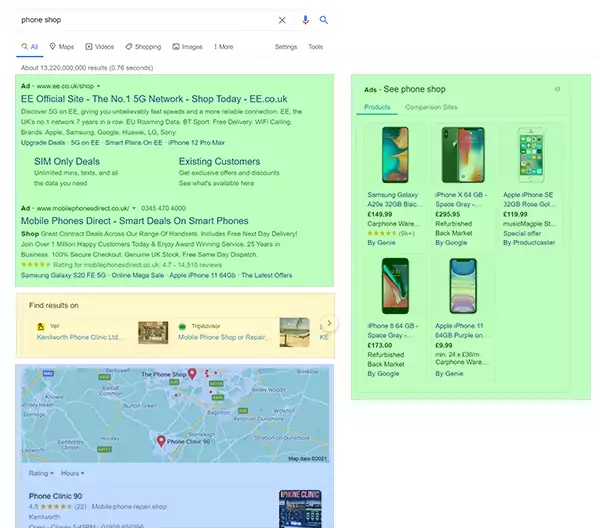This screenshot has width=600, height=528.
Task: Click the iPhone 8 64 GB product image
Action: tap(395, 286)
